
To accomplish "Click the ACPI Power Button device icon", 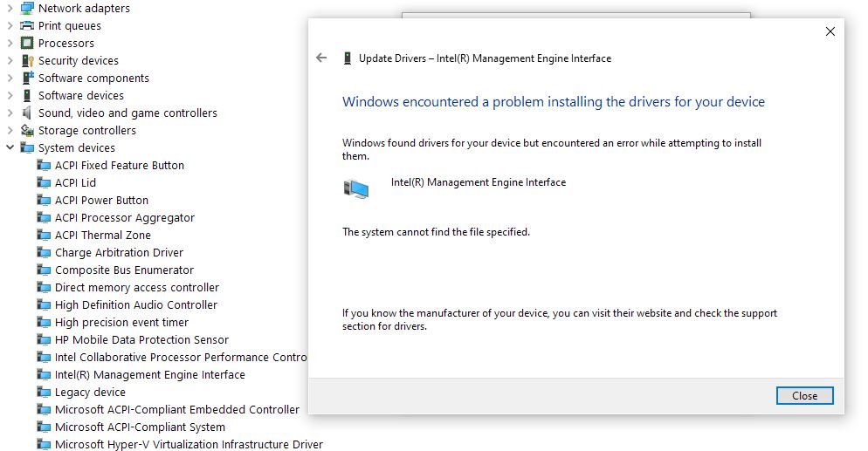I will pyautogui.click(x=44, y=200).
